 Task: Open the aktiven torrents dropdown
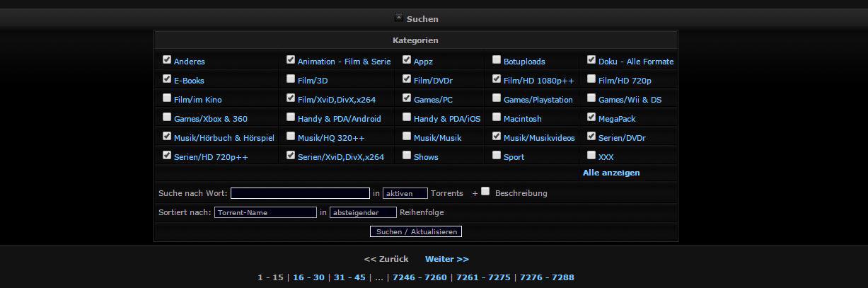pyautogui.click(x=405, y=193)
